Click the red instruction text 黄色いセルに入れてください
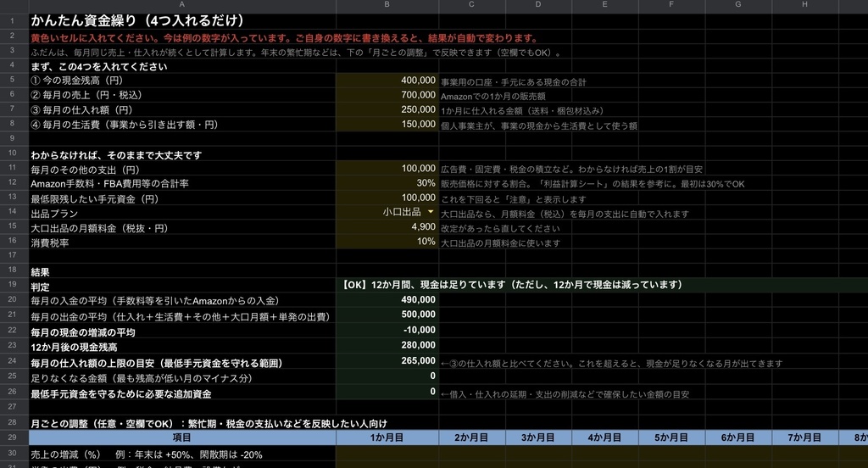Image resolution: width=868 pixels, height=468 pixels. tap(285, 38)
